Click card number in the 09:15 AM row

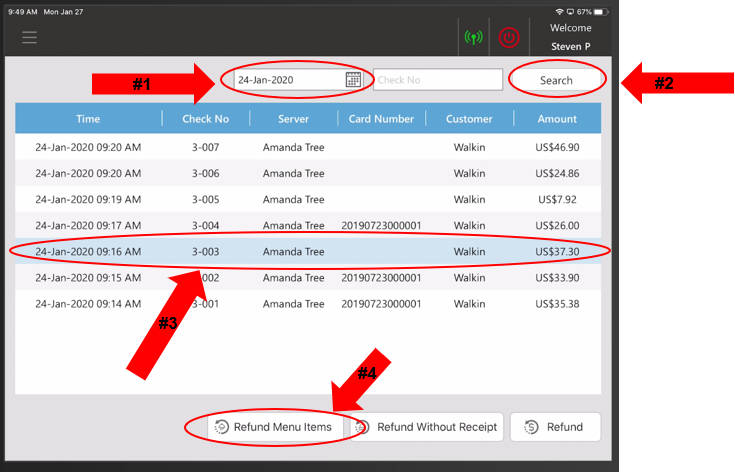(381, 278)
